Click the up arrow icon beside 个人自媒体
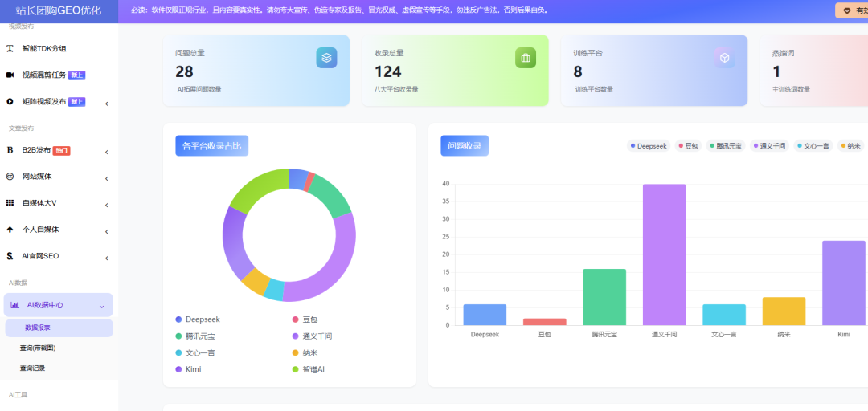 [10, 230]
